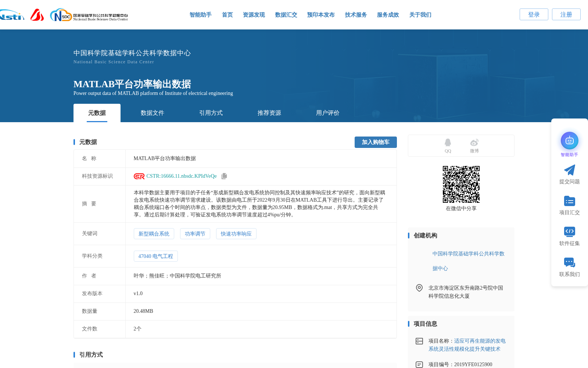Image resolution: width=588 pixels, height=368 pixels.
Task: Click the project name card icon
Action: pyautogui.click(x=419, y=341)
